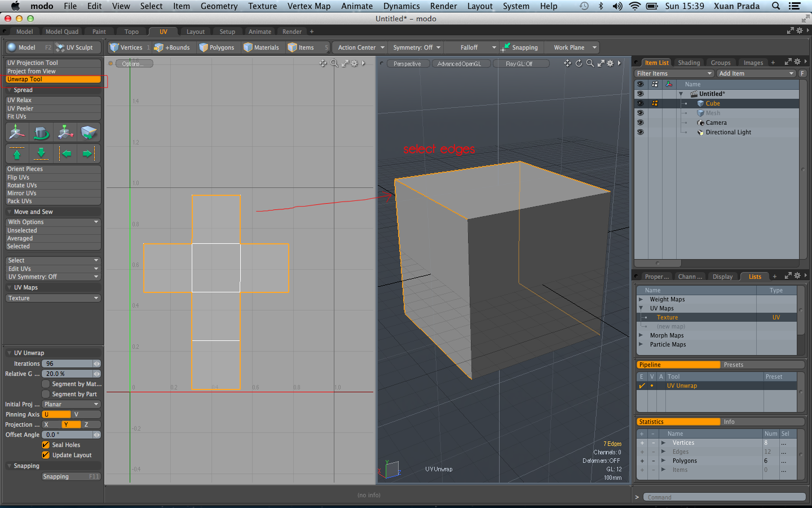Screen dimensions: 812x508
Task: Open the Vertex Map menu
Action: [x=309, y=6]
